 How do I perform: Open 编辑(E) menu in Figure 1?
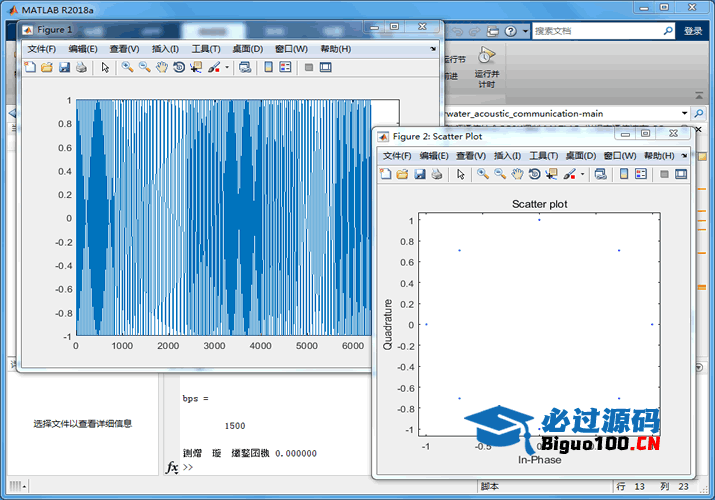coord(83,49)
